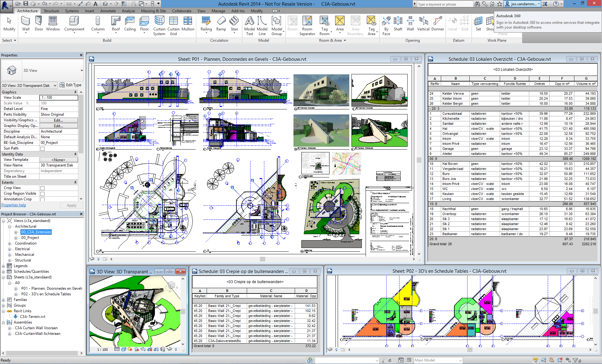This screenshot has width=602, height=364.
Task: Click the Sun Path off icon in 3D view
Action: click(130, 349)
